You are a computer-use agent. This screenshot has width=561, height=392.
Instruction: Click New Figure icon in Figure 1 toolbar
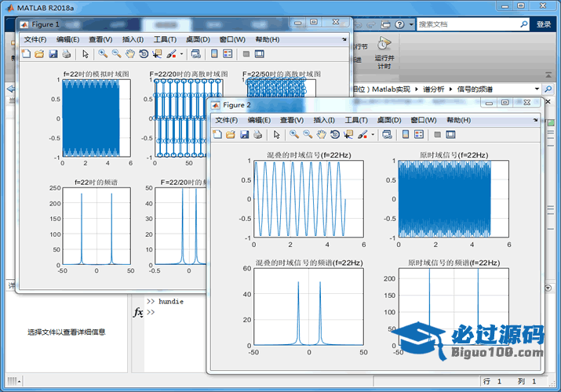tap(26, 54)
